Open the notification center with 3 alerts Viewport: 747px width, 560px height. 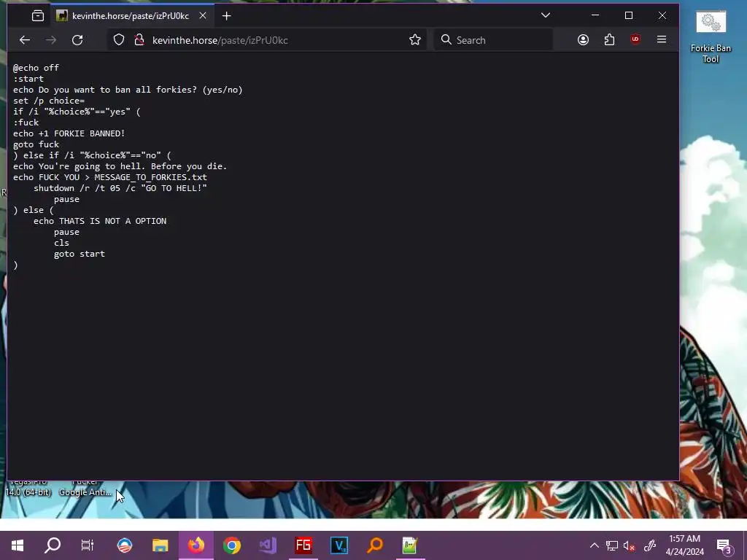724,546
